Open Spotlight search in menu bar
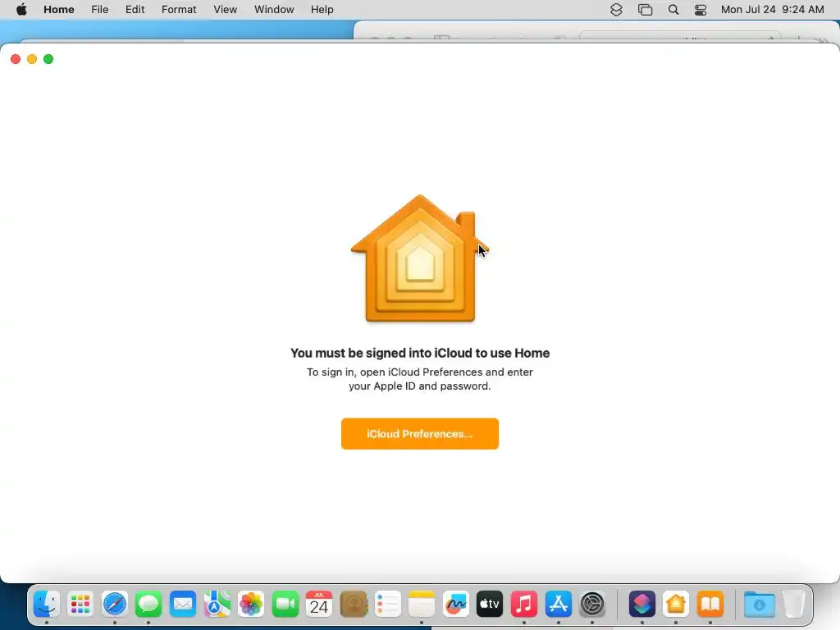The width and height of the screenshot is (840, 630). pos(673,10)
